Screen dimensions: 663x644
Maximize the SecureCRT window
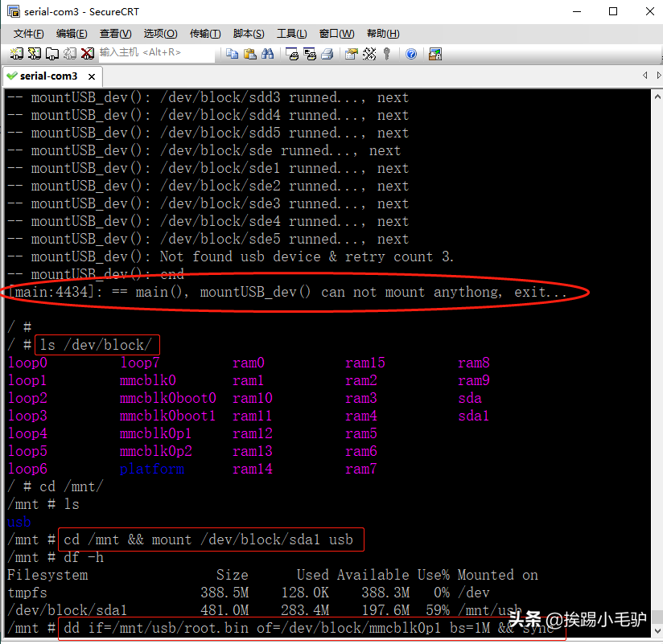[x=613, y=11]
